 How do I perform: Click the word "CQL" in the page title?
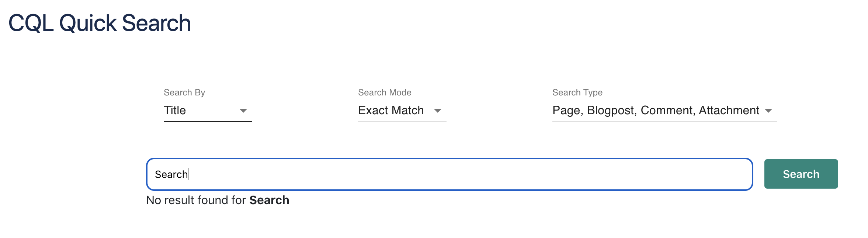pyautogui.click(x=31, y=23)
